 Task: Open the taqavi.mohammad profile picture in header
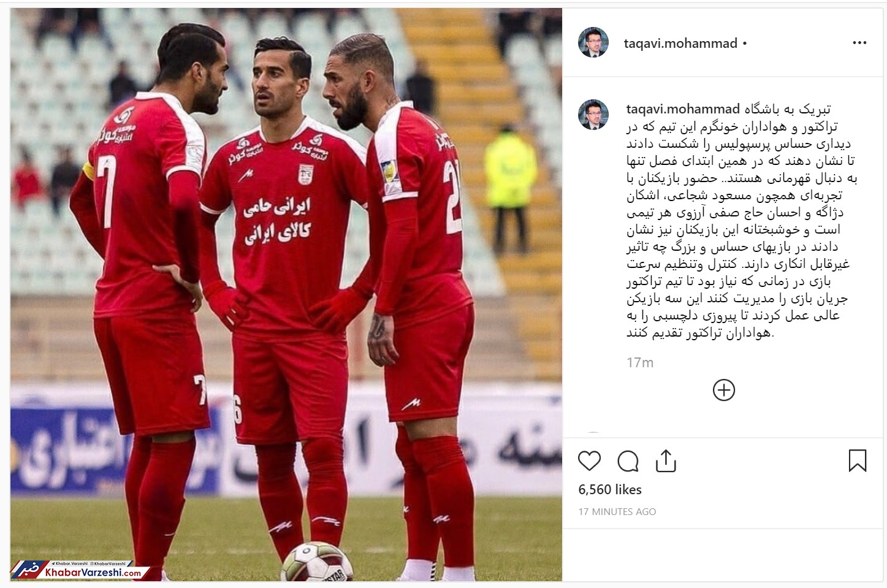593,43
